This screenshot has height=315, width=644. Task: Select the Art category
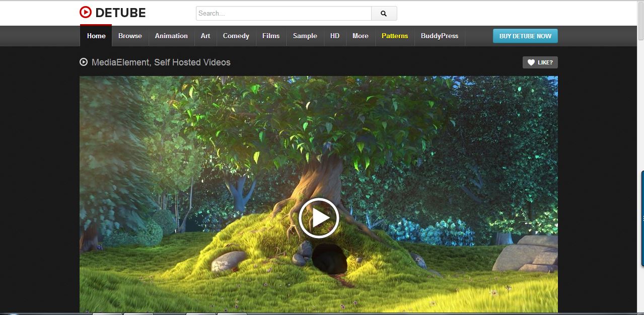205,36
